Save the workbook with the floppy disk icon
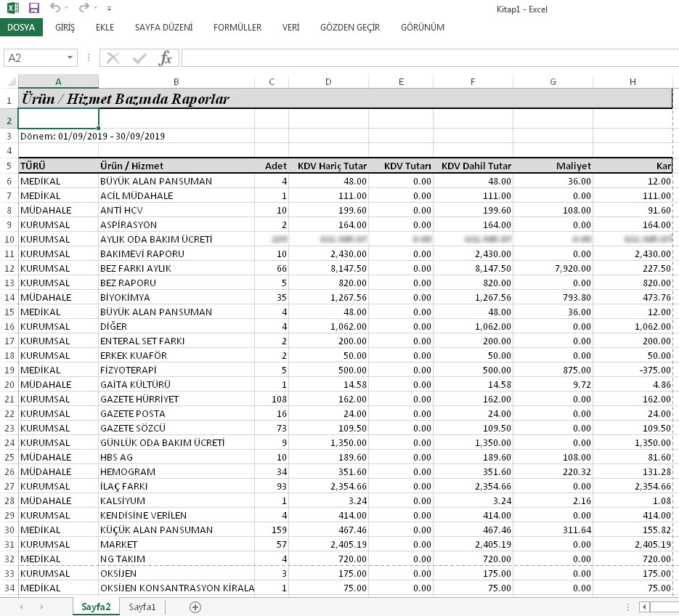This screenshot has width=679, height=616. click(34, 8)
